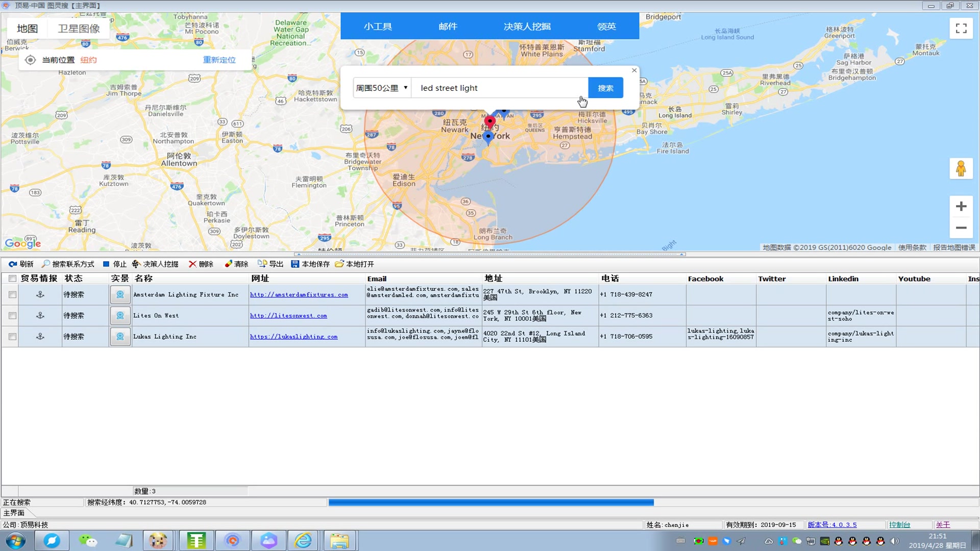Viewport: 980px width, 551px height.
Task: Open street view for Amsterdam Lighting Fixture
Action: coord(120,294)
